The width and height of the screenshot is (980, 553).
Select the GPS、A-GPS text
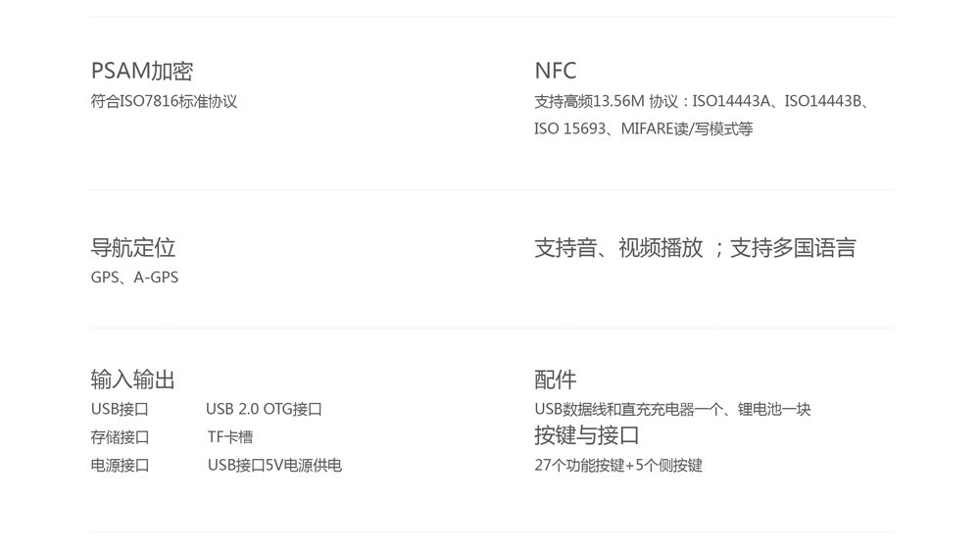(134, 277)
